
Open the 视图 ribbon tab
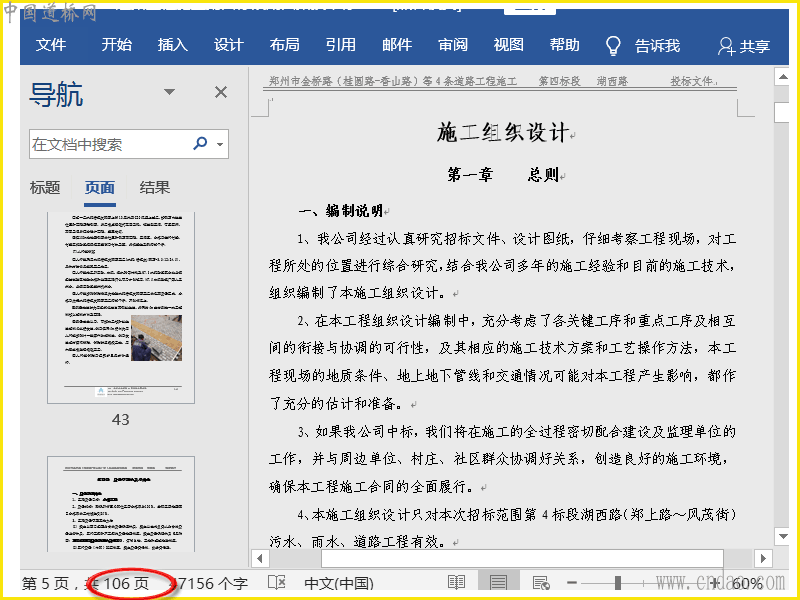coord(509,45)
